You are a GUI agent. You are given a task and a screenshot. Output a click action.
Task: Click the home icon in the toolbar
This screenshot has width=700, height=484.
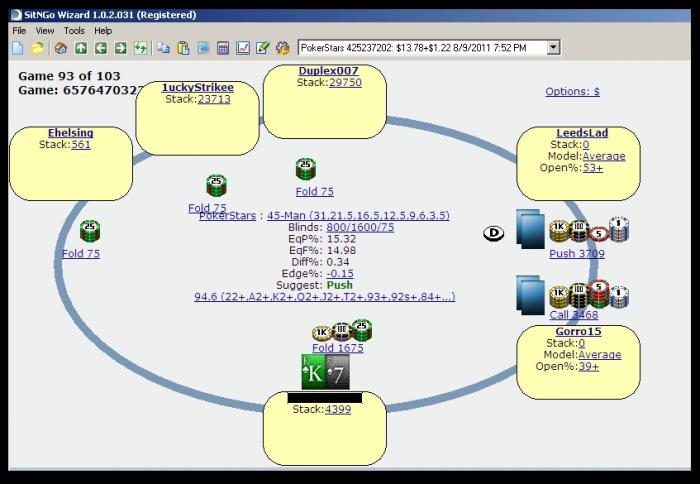[61, 48]
